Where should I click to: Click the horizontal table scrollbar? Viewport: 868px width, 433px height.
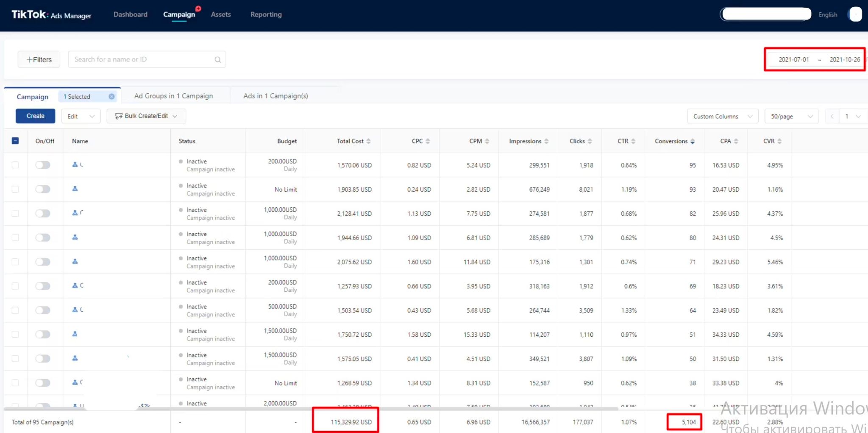coord(311,408)
